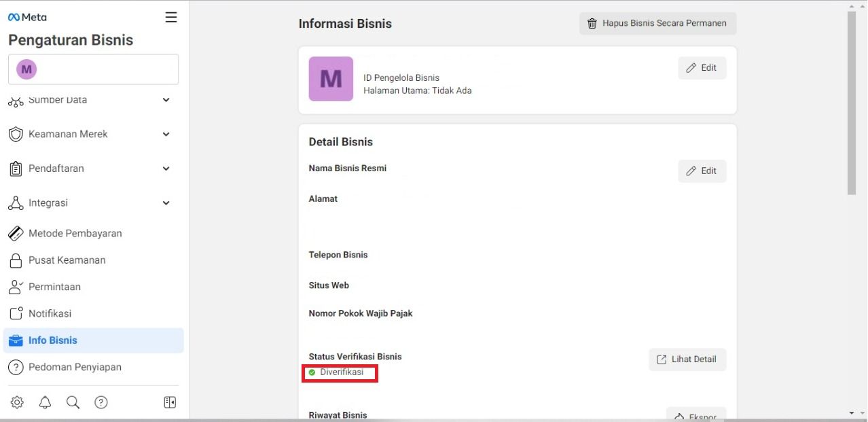The image size is (868, 422).
Task: Click the purple M business avatar thumbnail
Action: click(330, 79)
